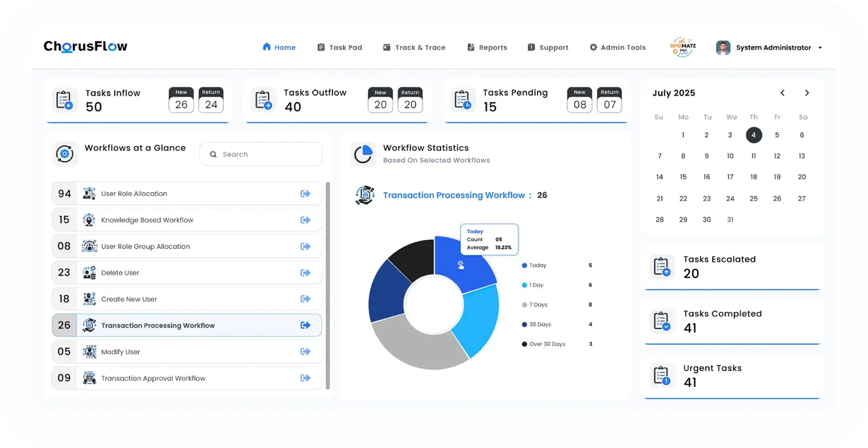Click the Tasks Completed checkmark clipboard icon
This screenshot has height=448, width=868.
tap(662, 321)
